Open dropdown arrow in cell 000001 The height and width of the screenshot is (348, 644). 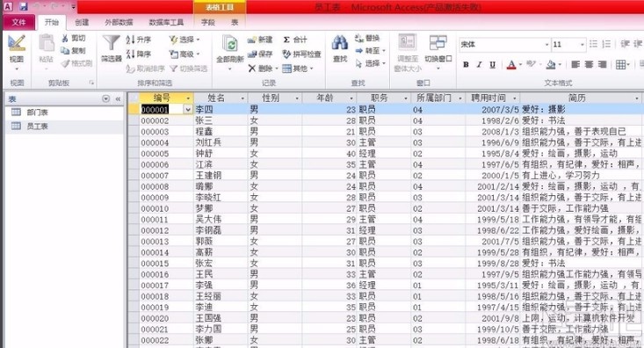[x=188, y=110]
